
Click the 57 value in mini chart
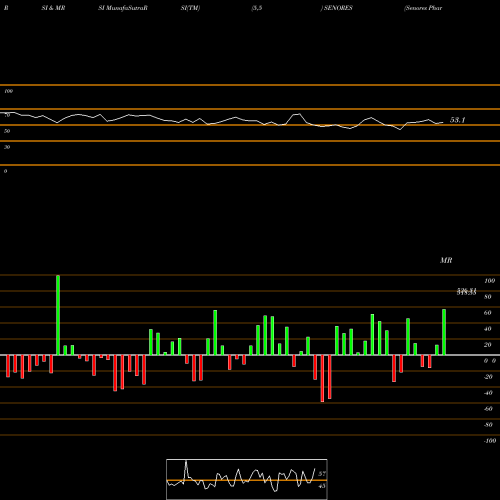(322, 474)
